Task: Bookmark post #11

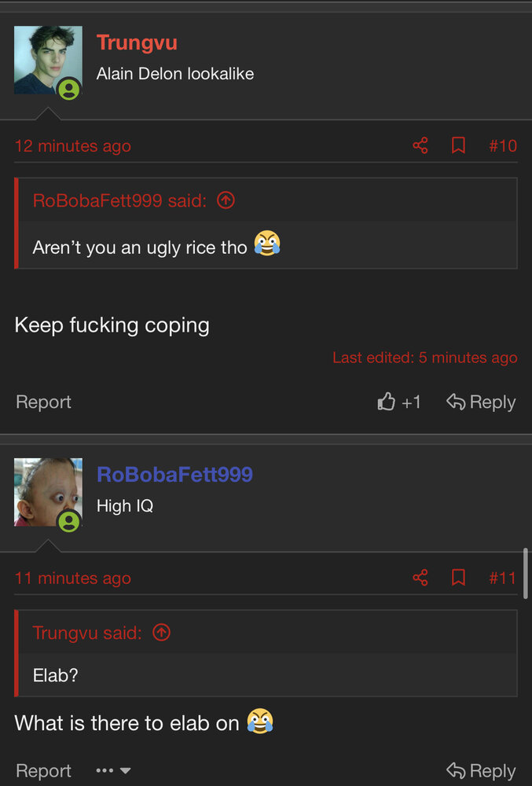Action: (458, 578)
